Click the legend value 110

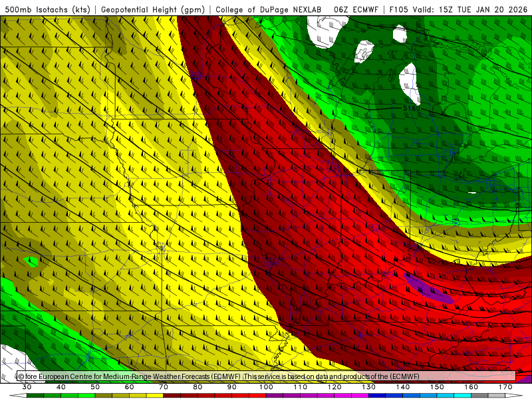301,387
